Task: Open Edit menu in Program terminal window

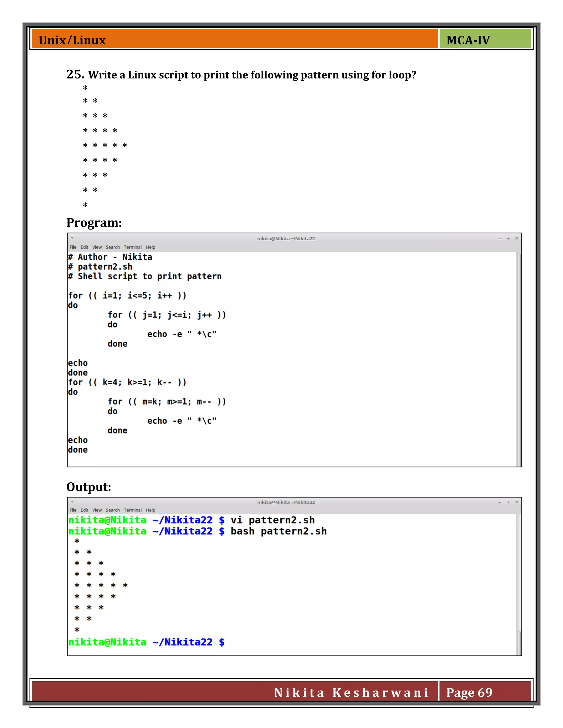Action: click(x=84, y=247)
